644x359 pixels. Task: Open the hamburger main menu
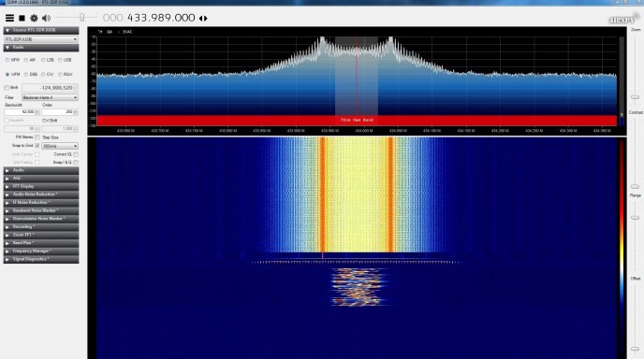(9, 18)
